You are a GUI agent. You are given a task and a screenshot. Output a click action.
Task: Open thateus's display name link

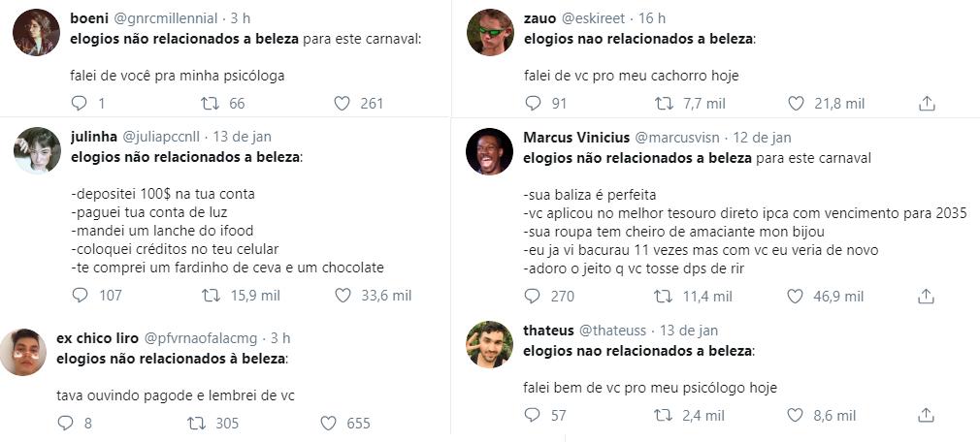(x=548, y=331)
